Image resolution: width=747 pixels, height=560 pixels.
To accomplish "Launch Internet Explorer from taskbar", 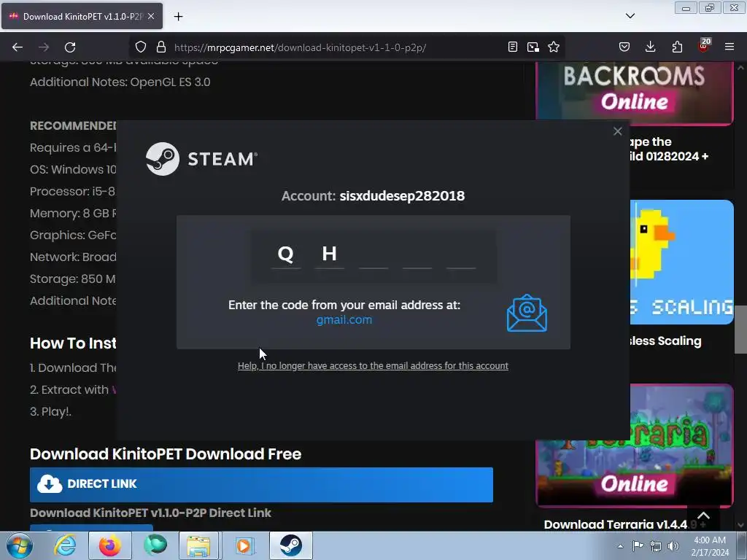I will coord(65,545).
